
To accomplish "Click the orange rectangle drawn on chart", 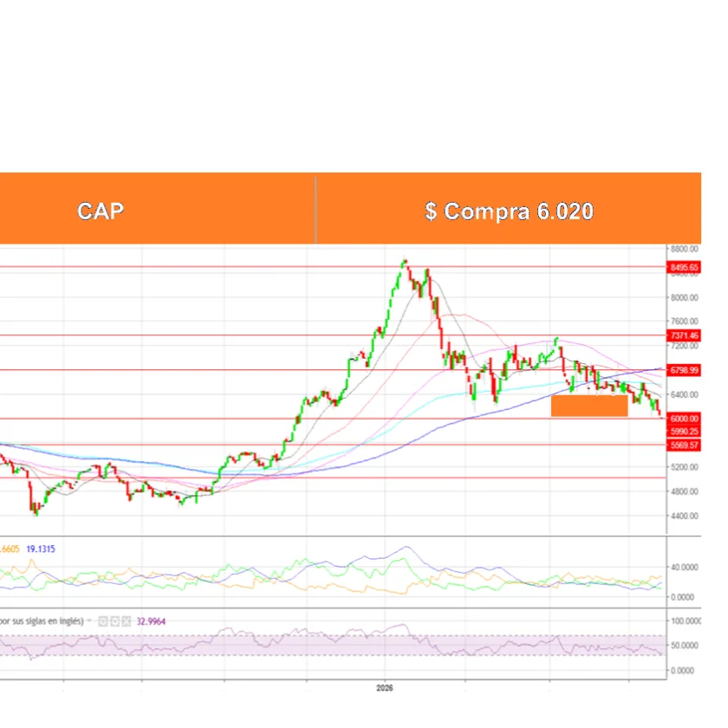I will 589,406.
